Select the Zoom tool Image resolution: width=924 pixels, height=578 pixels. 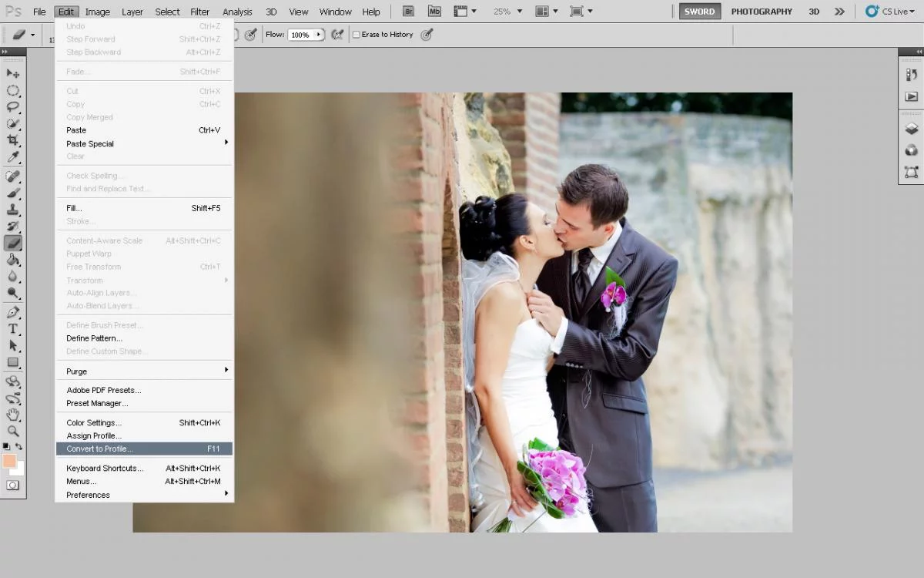(x=13, y=432)
